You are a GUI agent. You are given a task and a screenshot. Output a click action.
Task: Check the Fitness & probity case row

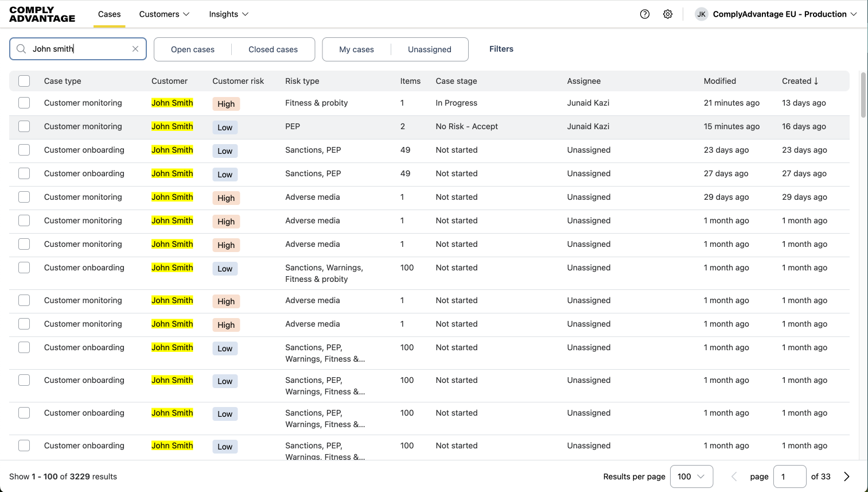point(24,103)
